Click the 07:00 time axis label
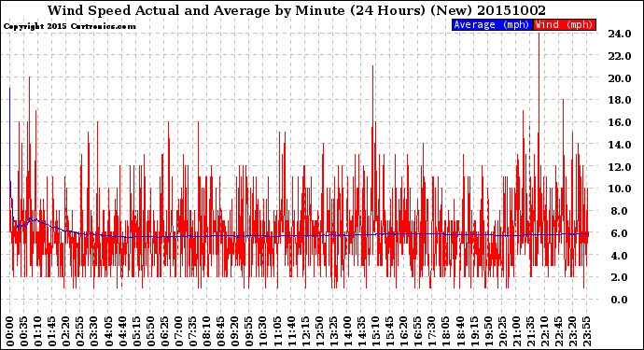The image size is (644, 350). [x=178, y=331]
